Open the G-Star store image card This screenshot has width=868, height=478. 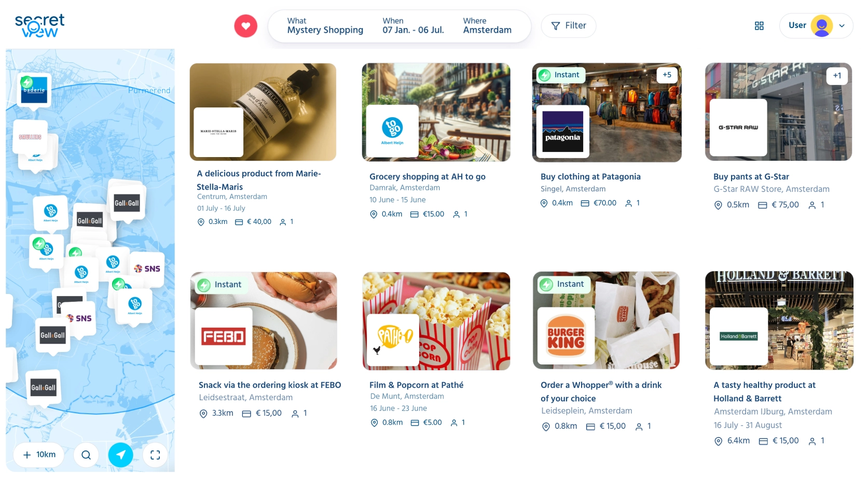778,112
